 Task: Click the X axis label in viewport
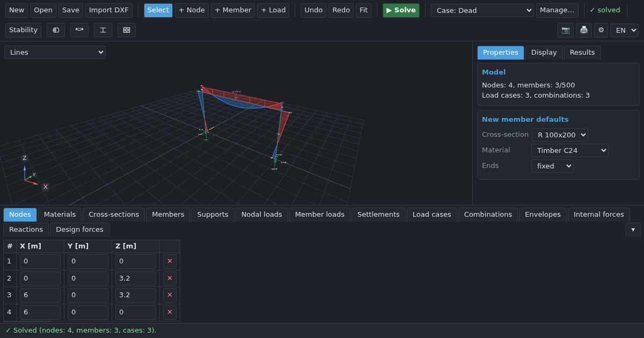coord(46,187)
